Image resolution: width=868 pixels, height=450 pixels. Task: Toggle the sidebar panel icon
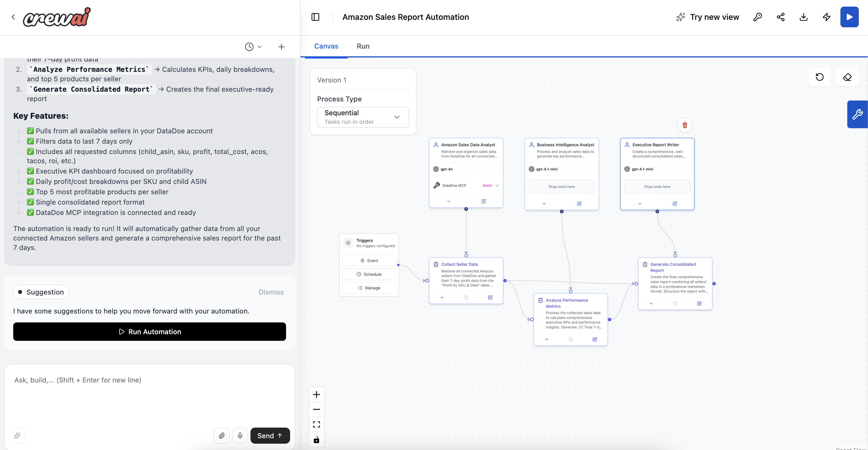pos(315,17)
